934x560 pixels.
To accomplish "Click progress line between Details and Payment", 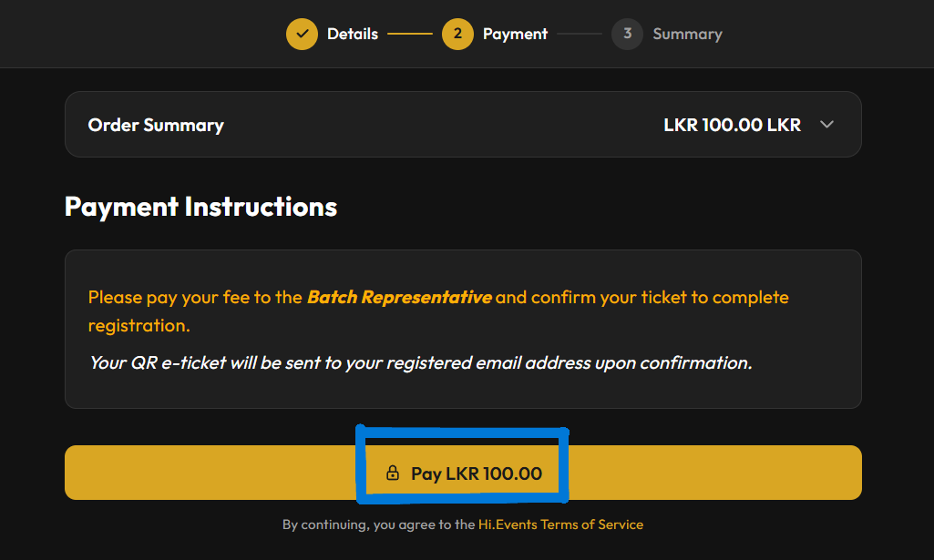I will pyautogui.click(x=409, y=35).
